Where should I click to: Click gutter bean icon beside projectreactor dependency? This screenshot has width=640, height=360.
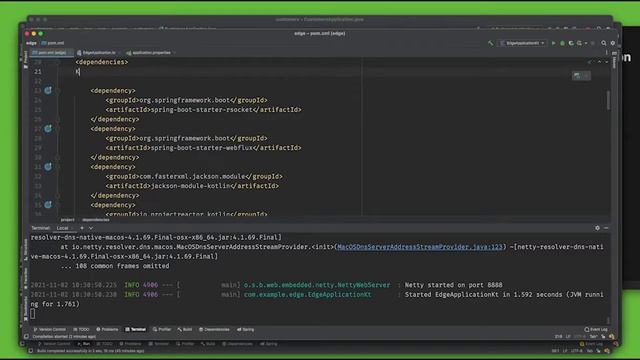[48, 204]
